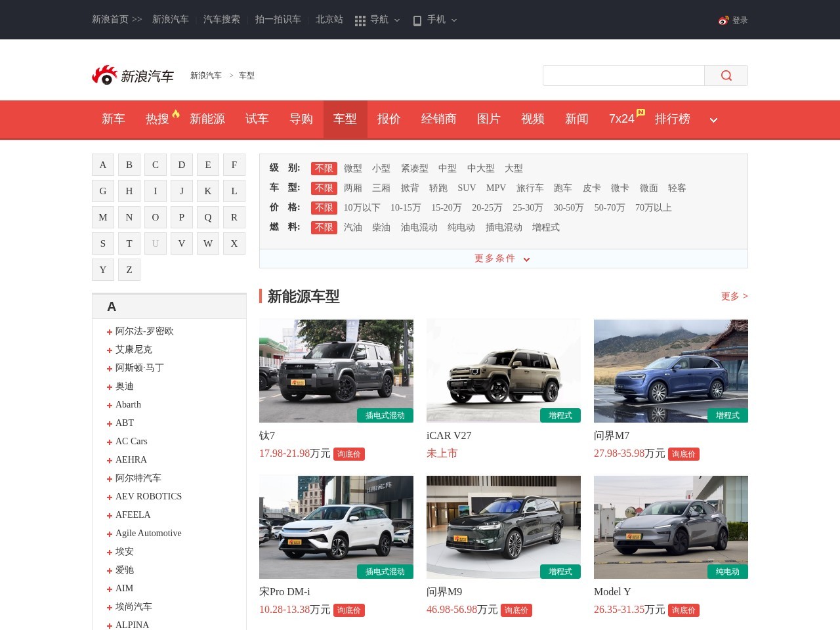
Task: Open the 问界M9 car thumbnail
Action: [503, 527]
